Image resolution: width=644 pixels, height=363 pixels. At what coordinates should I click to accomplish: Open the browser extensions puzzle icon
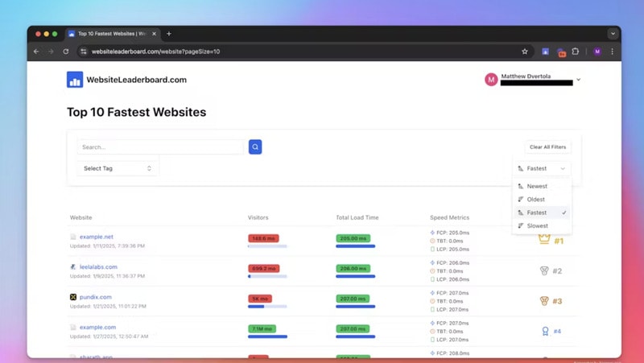click(x=576, y=52)
